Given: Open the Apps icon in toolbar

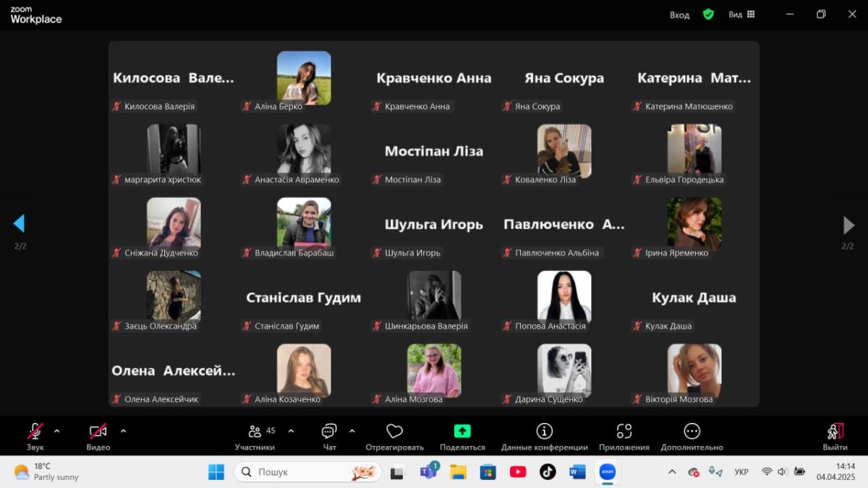Looking at the screenshot, I should coord(624,432).
